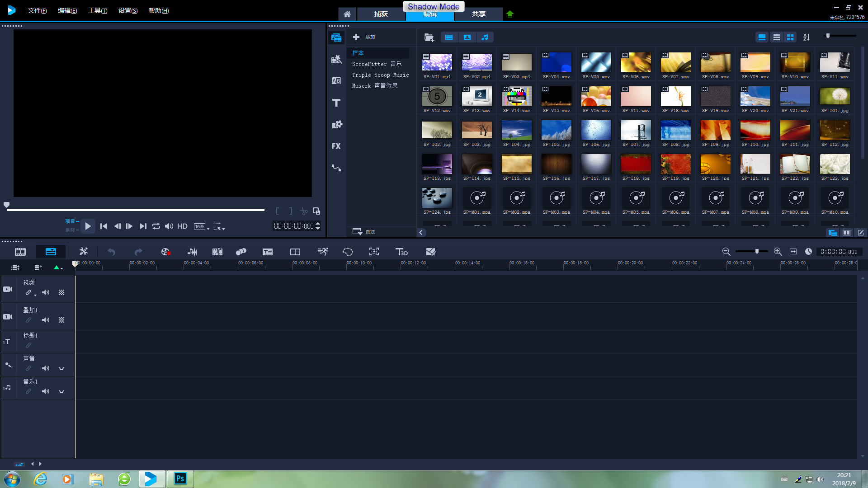Open the Multi-Camera/split screen editor
868x488 pixels.
coord(295,252)
